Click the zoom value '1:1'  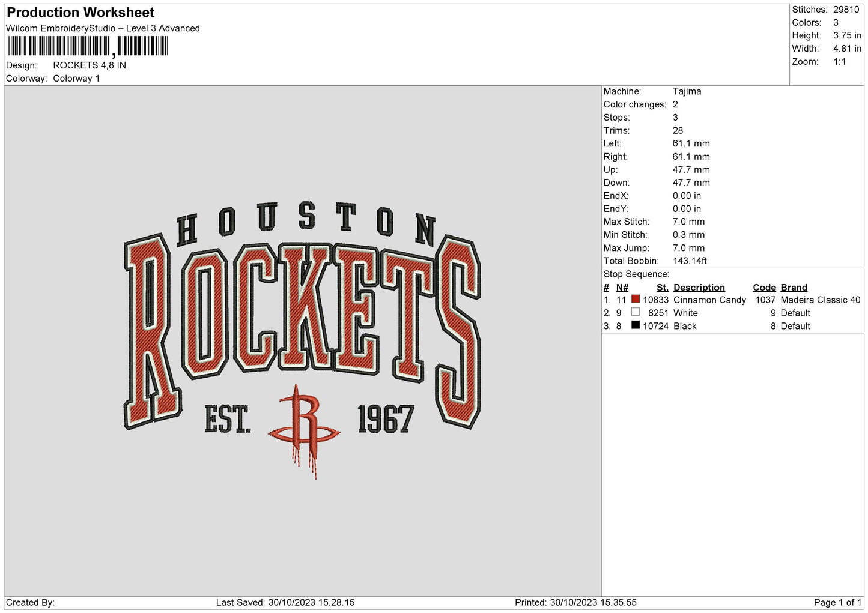[x=840, y=62]
